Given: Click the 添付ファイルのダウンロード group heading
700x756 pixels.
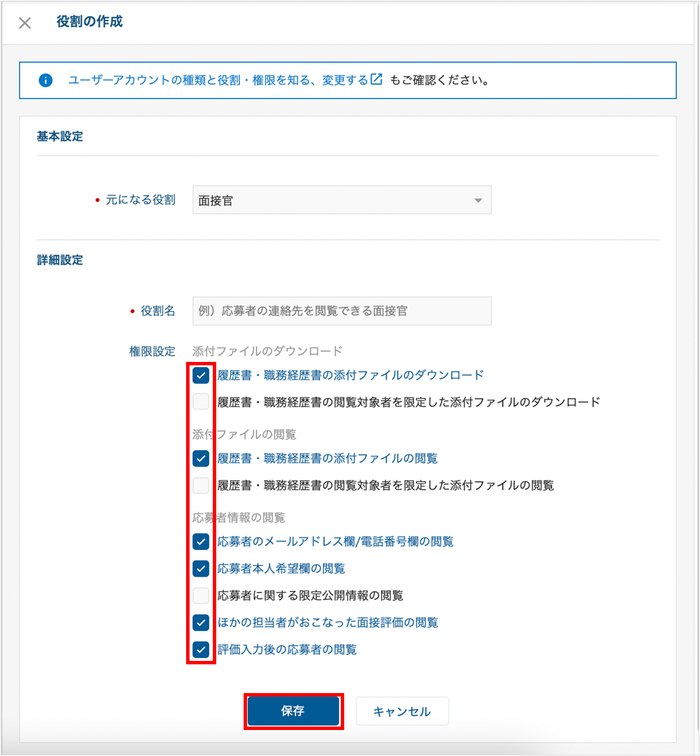Looking at the screenshot, I should 268,351.
